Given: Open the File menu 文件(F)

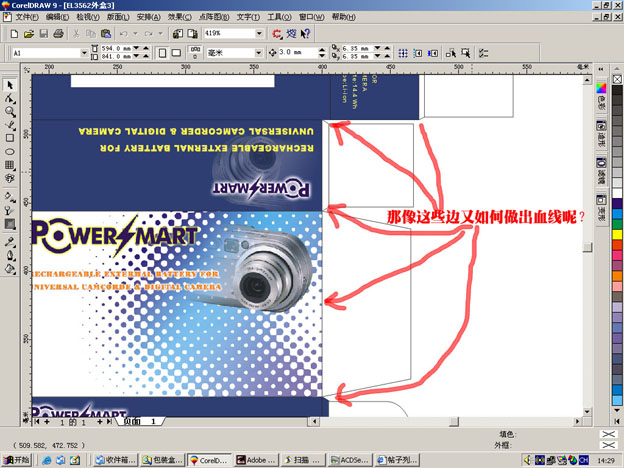Looking at the screenshot, I should coord(27,17).
